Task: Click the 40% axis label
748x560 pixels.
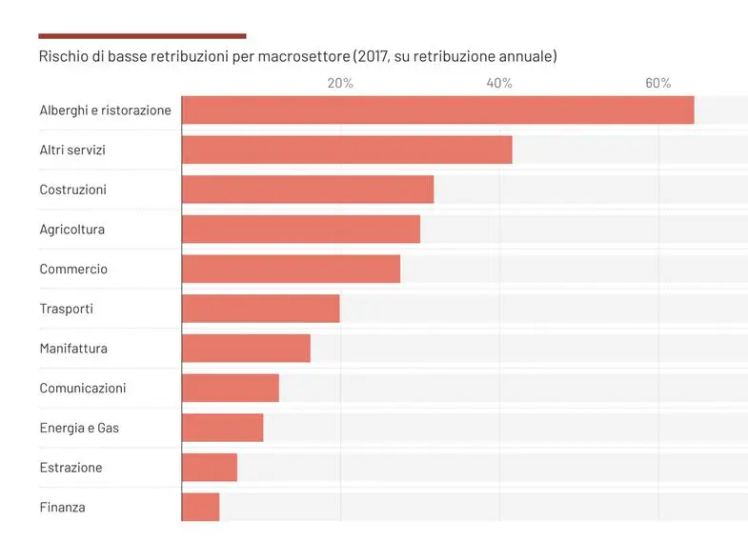Action: click(x=499, y=83)
